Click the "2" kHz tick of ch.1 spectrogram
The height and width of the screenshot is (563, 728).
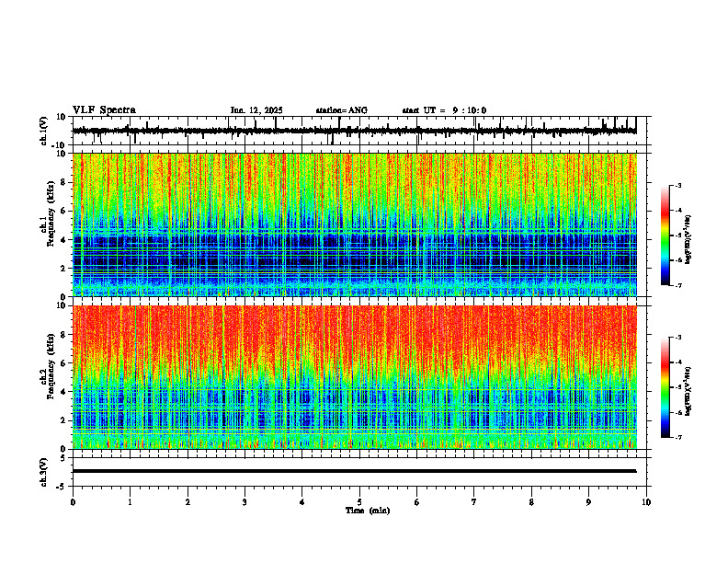(x=64, y=269)
